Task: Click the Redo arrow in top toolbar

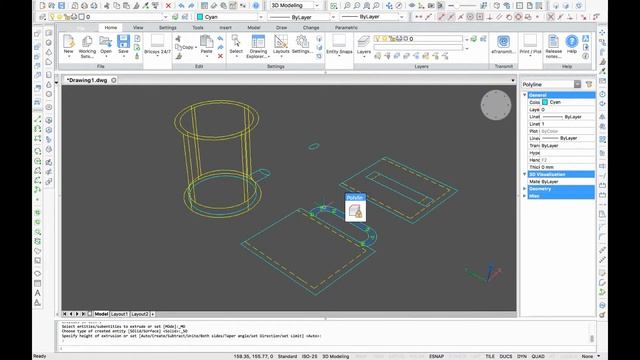Action: coord(191,6)
